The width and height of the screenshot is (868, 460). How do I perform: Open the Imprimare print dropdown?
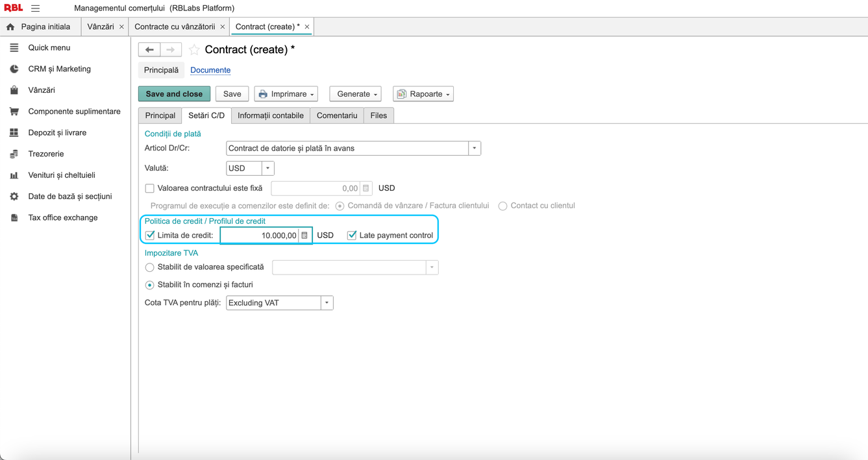286,94
